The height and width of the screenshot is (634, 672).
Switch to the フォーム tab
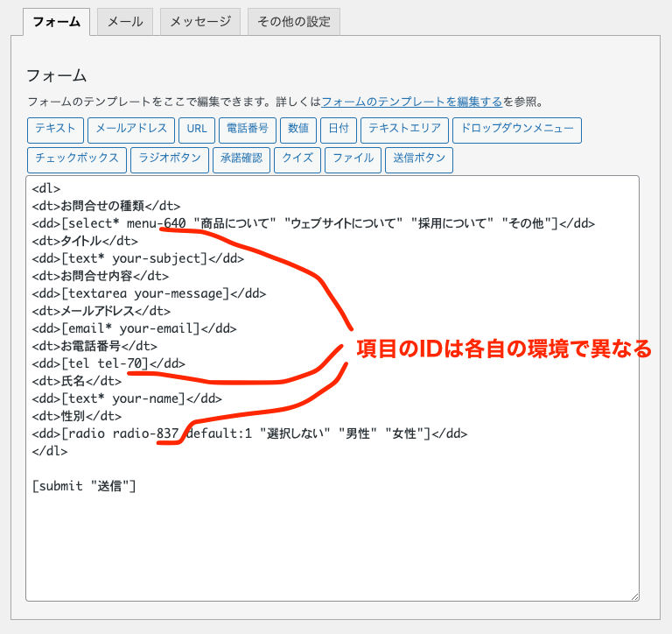[x=56, y=21]
